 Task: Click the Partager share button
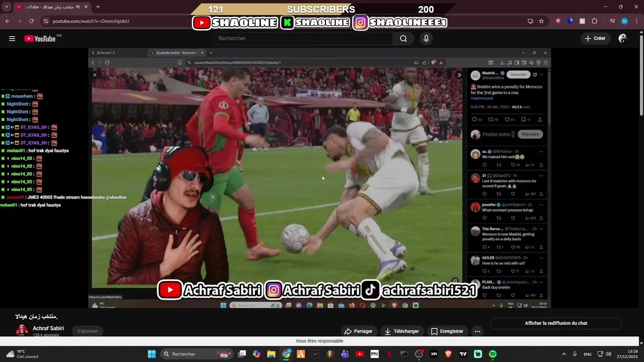pos(358,331)
